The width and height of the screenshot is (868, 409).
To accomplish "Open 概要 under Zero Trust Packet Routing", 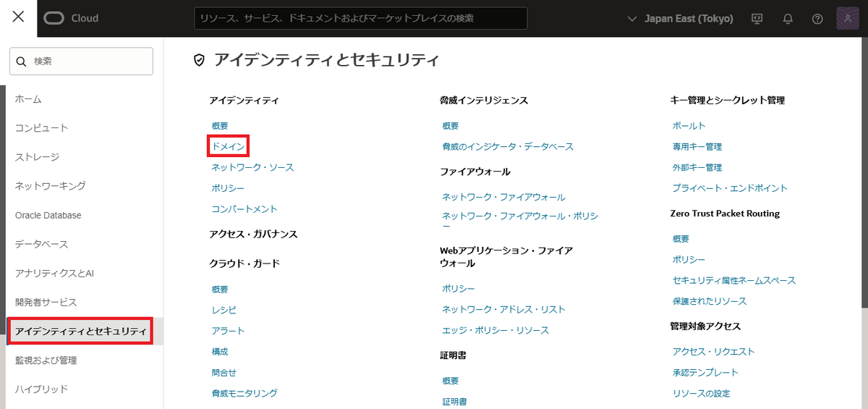I will (x=681, y=239).
